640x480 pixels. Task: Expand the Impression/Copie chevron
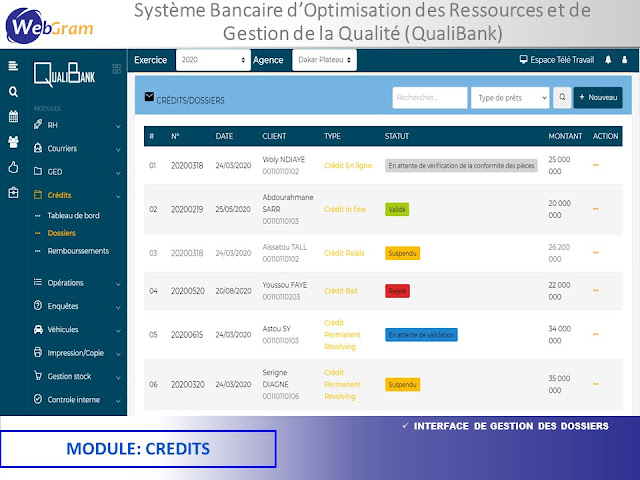point(118,354)
